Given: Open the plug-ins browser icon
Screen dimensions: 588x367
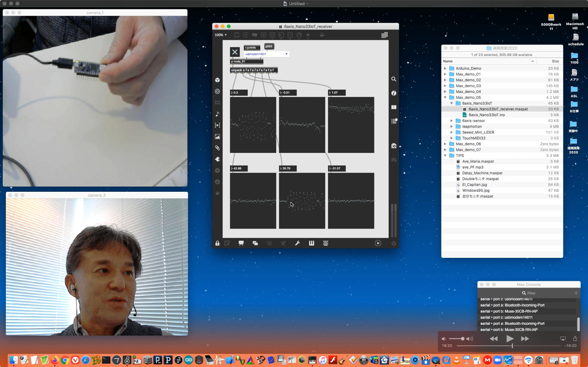Looking at the screenshot, I should 217,159.
